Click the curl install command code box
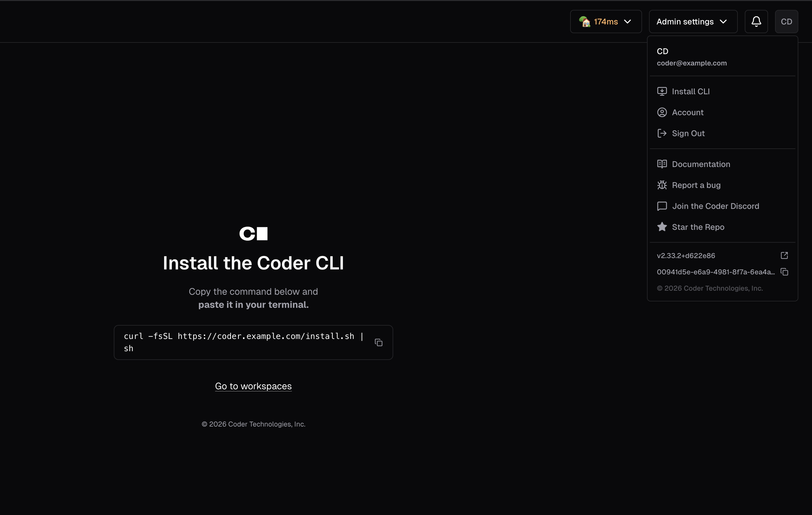 [253, 342]
